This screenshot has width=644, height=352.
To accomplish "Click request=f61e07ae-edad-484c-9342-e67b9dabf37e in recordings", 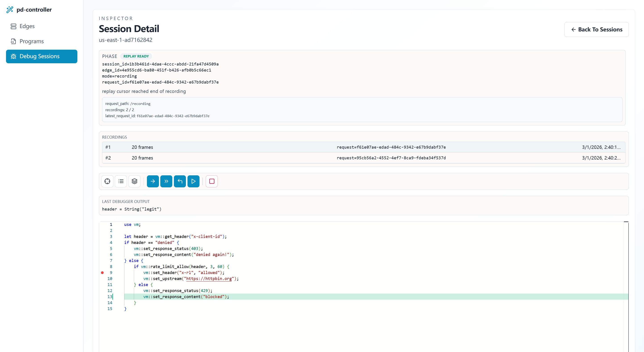I will [391, 147].
